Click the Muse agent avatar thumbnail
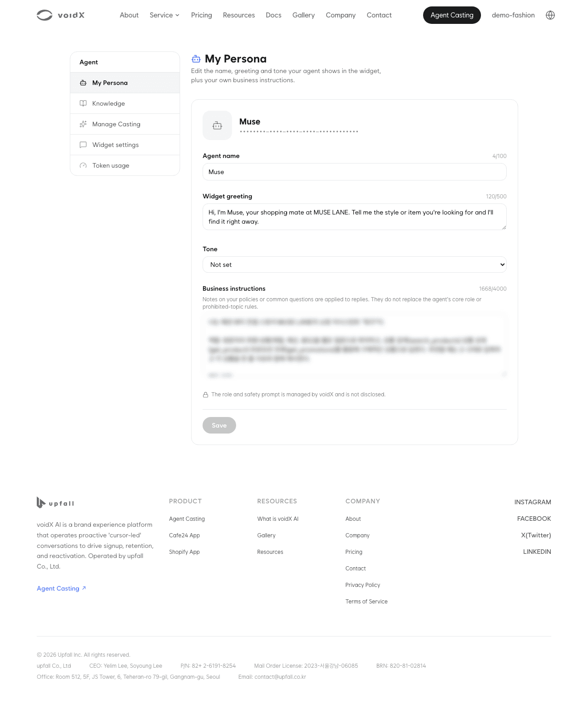588x710 pixels. point(217,125)
